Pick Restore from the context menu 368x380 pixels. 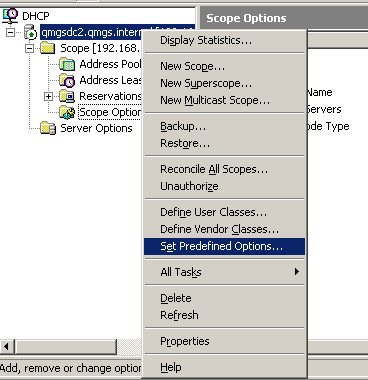click(x=225, y=143)
